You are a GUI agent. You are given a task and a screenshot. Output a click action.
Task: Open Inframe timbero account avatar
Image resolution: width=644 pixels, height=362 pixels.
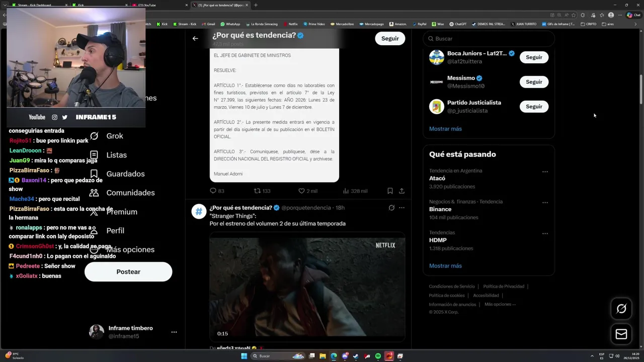pyautogui.click(x=97, y=332)
